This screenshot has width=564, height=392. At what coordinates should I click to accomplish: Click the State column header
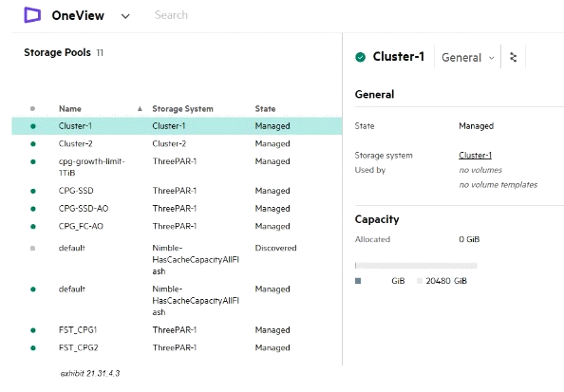[265, 108]
